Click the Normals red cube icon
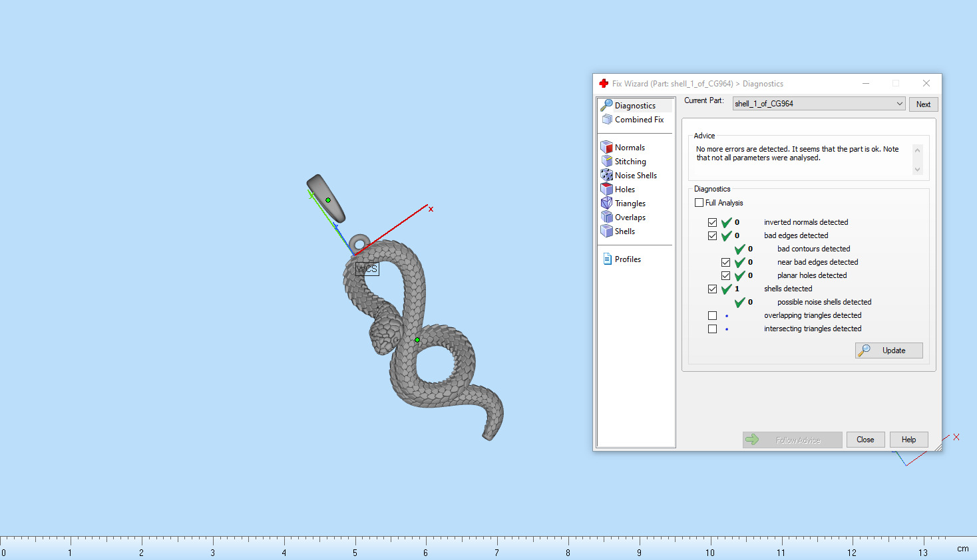Screen dimensions: 977x560 click(606, 147)
